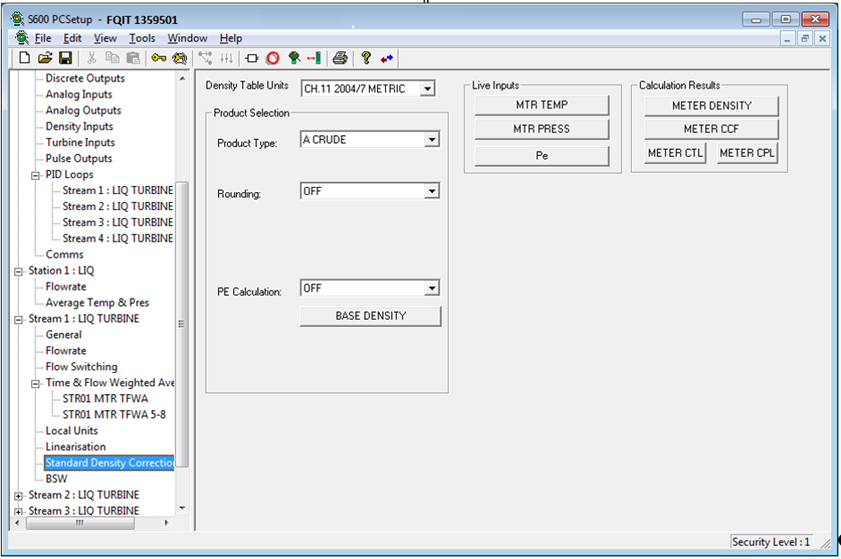Viewport: 841px width, 559px height.
Task: Select Analog Outputs in the tree
Action: (83, 111)
